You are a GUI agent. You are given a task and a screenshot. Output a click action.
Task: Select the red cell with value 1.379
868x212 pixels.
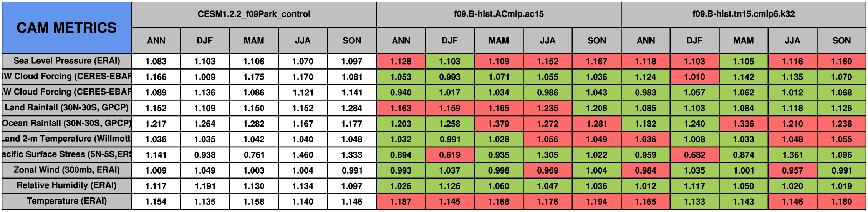click(499, 124)
